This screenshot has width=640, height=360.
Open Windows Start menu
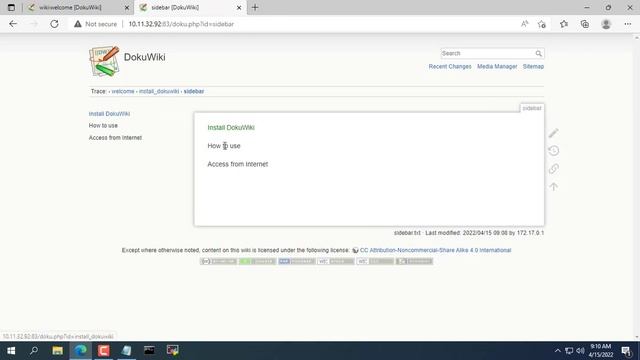pyautogui.click(x=11, y=351)
